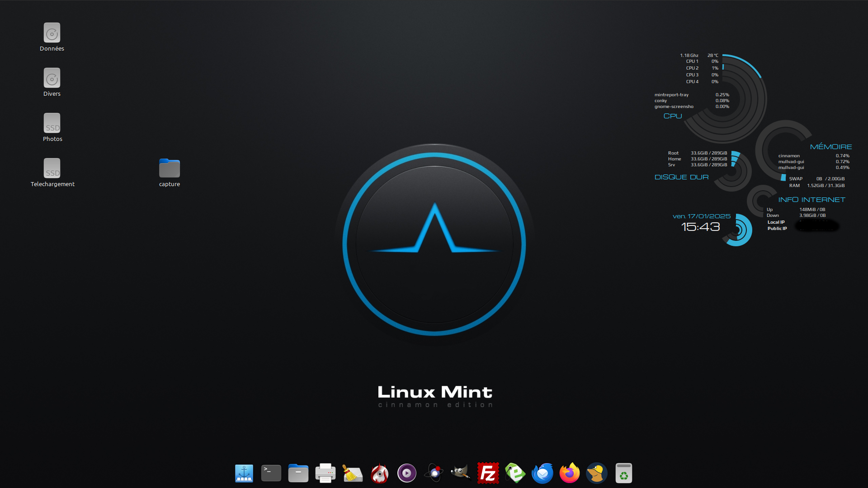868x488 pixels.
Task: Click the "mintreport-tray" process name
Action: coord(671,95)
